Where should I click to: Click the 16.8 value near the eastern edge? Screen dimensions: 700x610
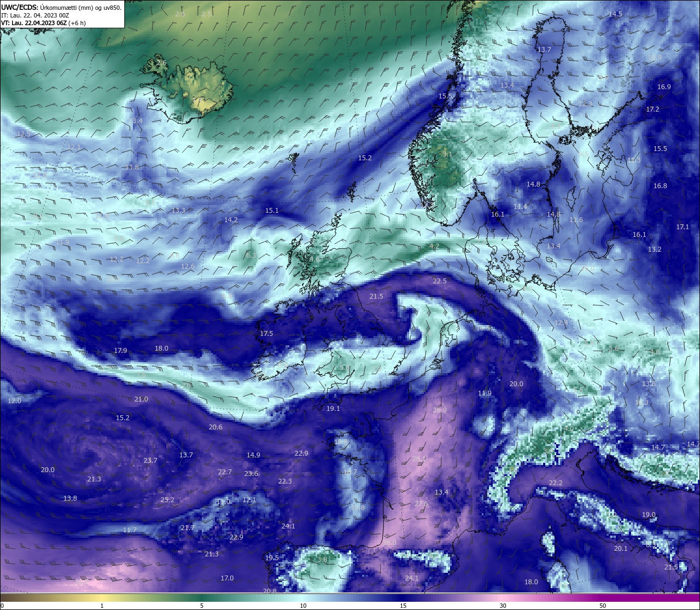point(660,186)
